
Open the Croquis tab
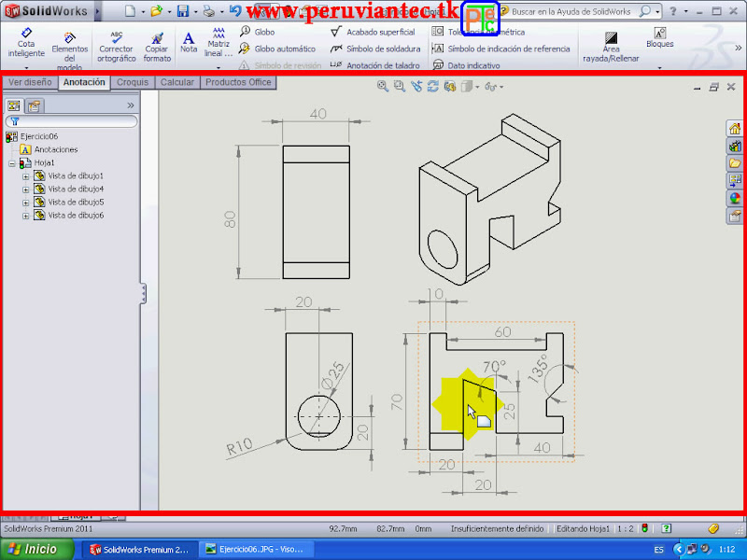133,82
